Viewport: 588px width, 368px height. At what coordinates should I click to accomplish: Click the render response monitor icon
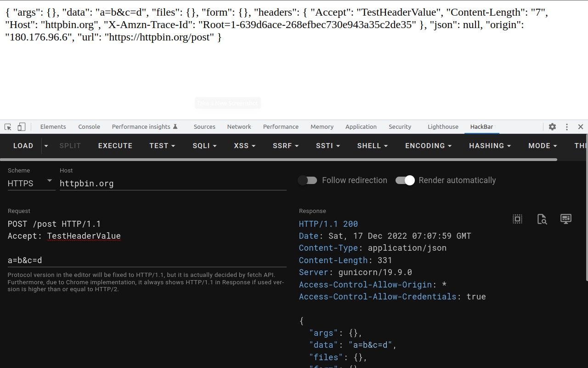pyautogui.click(x=566, y=219)
